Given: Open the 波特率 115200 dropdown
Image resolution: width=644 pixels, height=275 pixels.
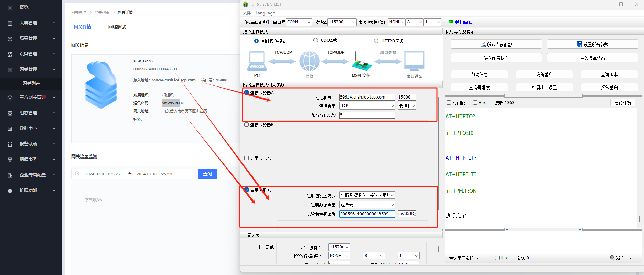Looking at the screenshot, I should (x=342, y=22).
